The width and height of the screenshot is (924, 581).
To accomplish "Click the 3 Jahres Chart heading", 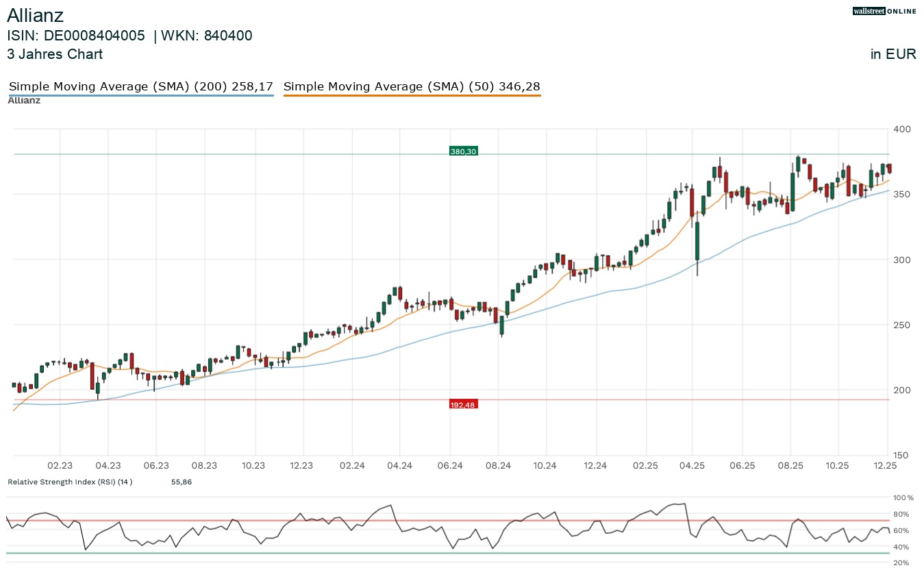I will click(55, 54).
